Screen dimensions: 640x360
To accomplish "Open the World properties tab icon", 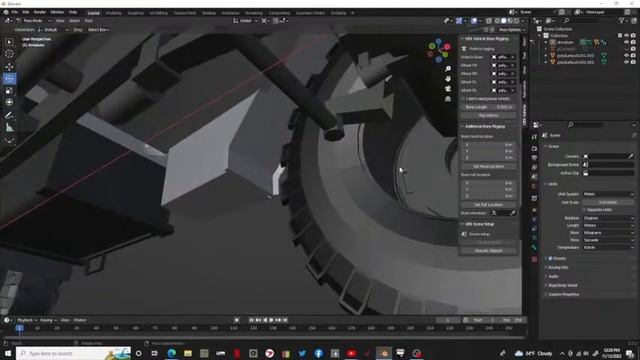I will 534,187.
